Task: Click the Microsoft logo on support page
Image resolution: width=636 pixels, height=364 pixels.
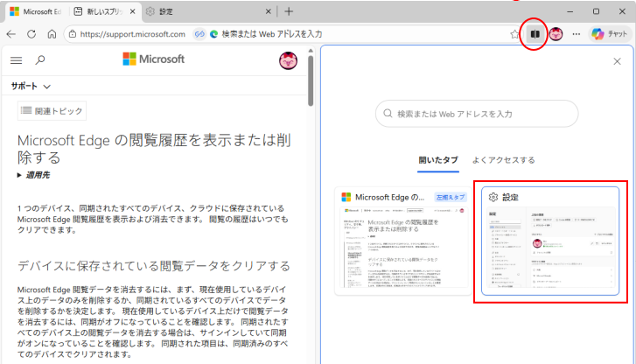Action: 153,59
